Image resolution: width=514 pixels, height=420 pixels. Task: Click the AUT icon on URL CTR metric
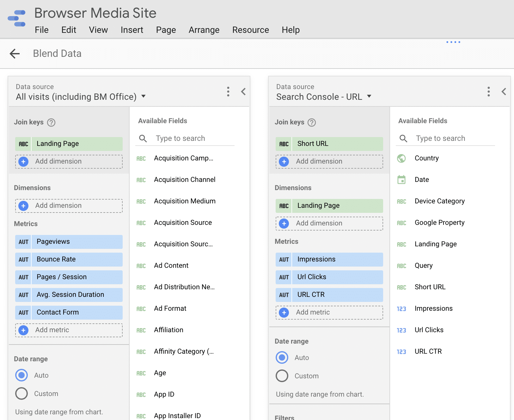[x=284, y=295]
